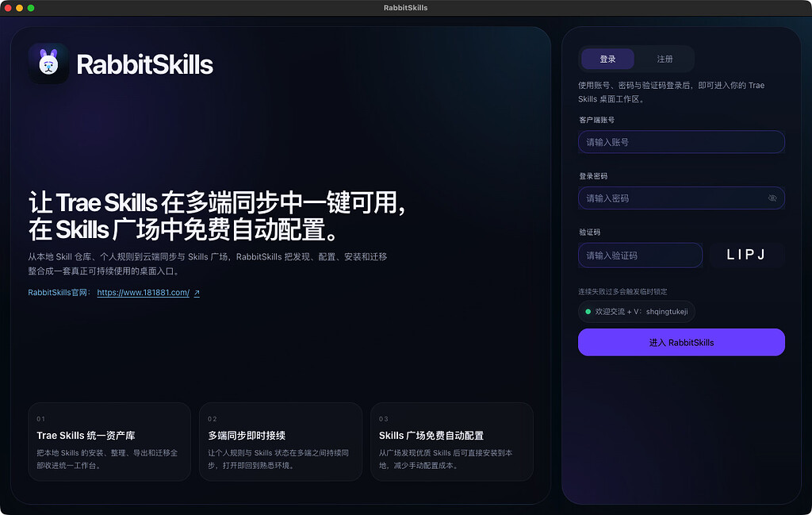Image resolution: width=812 pixels, height=515 pixels.
Task: Click the 01 card number
Action: click(41, 419)
